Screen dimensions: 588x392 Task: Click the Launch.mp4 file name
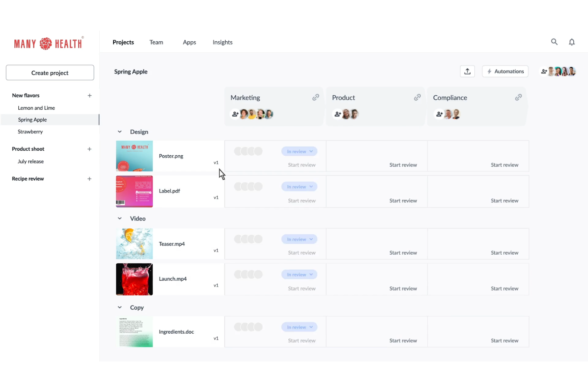(x=173, y=279)
